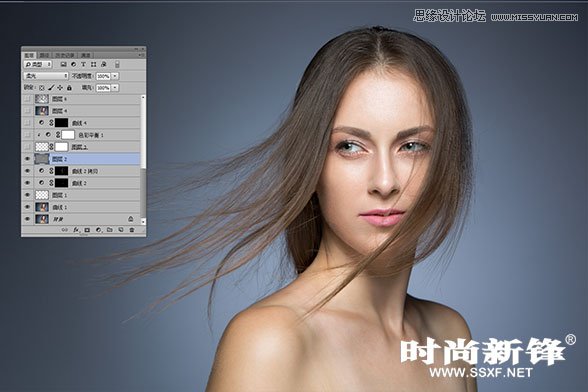Select the 曲线 1 layer thumbnail
Viewport: 588px width, 392px height.
[42, 207]
